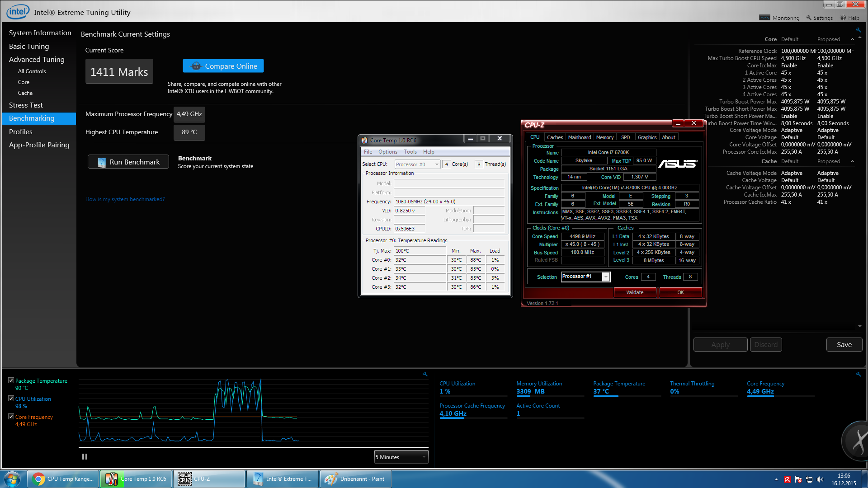Screen dimensions: 868x488
Task: Disable the Core Frequency graph checkbox
Action: (11, 417)
